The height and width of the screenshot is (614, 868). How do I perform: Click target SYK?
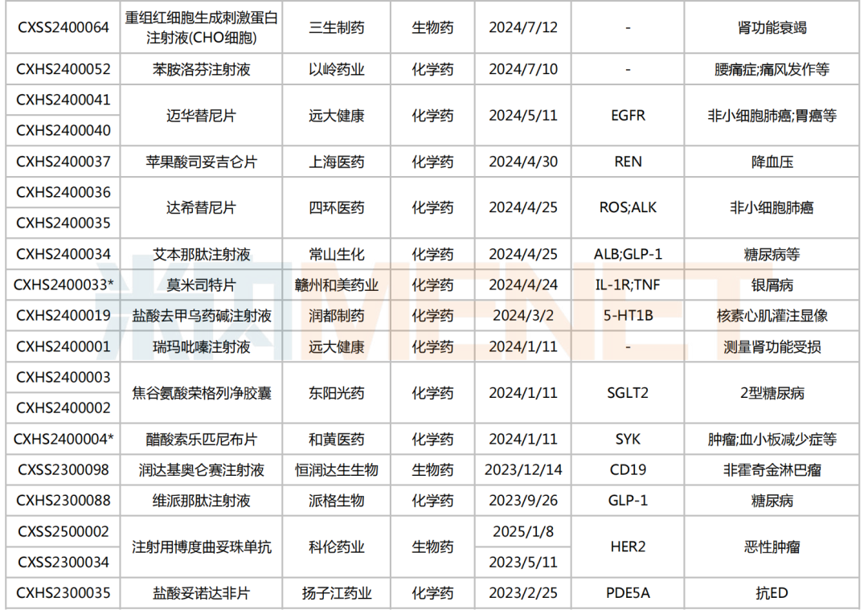(x=628, y=439)
